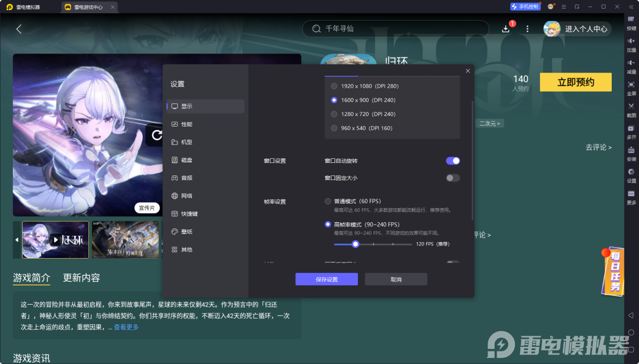Select the first video thumbnail with play icon
The width and height of the screenshot is (639, 364).
click(x=56, y=239)
